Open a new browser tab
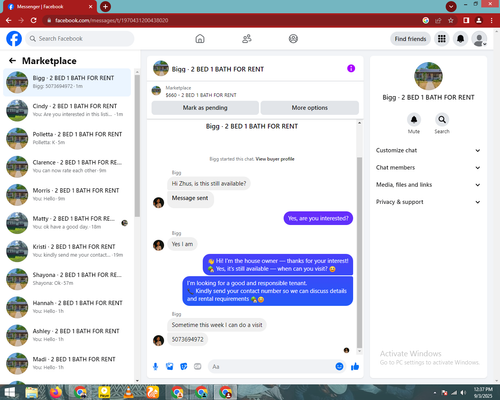The width and height of the screenshot is (500, 400). click(x=105, y=6)
